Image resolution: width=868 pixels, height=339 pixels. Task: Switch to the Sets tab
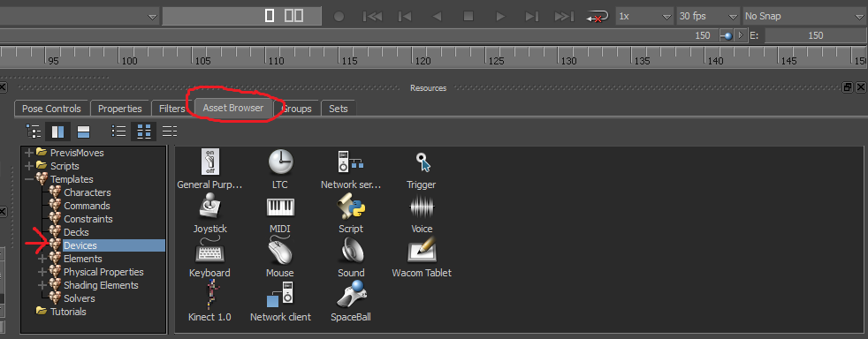click(339, 109)
